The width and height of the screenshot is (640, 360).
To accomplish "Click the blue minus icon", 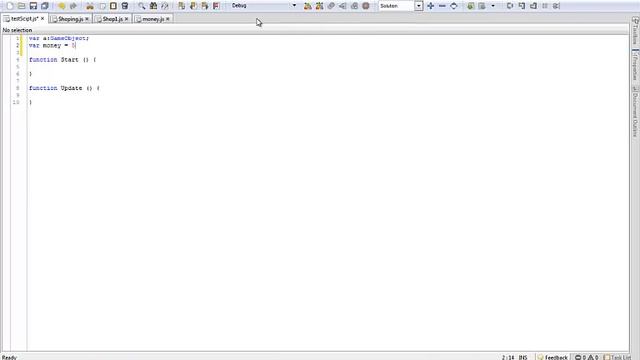I will coord(442,6).
